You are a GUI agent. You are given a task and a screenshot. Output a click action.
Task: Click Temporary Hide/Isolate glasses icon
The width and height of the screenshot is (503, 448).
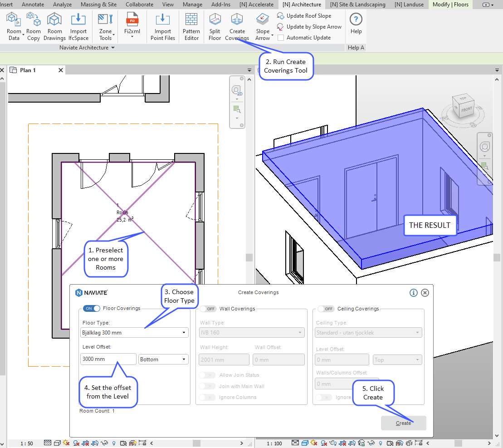pos(371,443)
